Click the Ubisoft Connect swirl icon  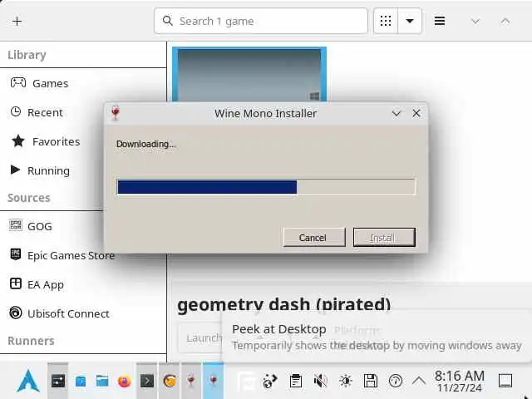(x=16, y=313)
